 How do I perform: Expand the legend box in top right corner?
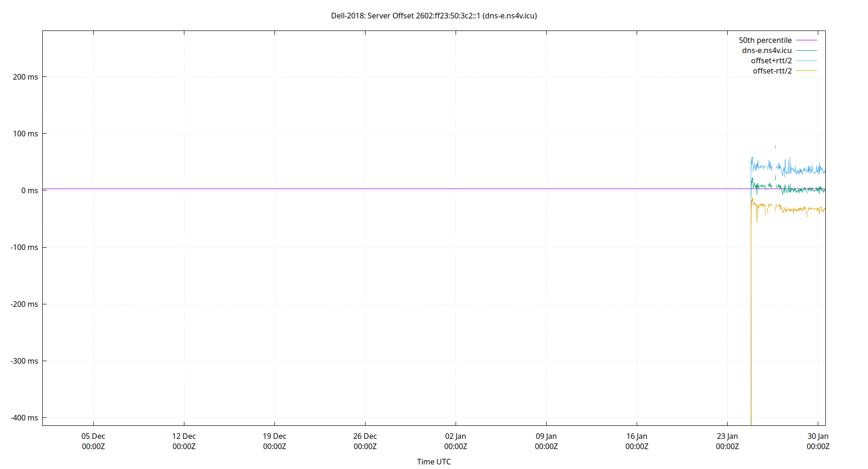click(x=784, y=55)
